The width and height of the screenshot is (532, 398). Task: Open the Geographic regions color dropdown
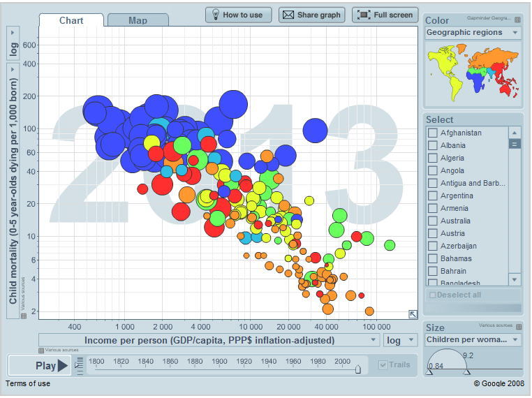[473, 33]
